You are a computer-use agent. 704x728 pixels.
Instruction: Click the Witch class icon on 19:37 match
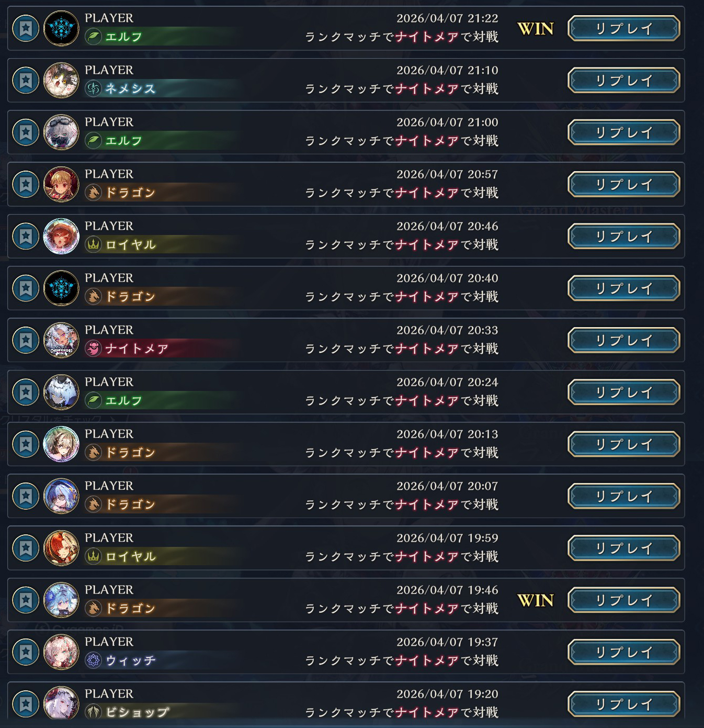(x=93, y=660)
